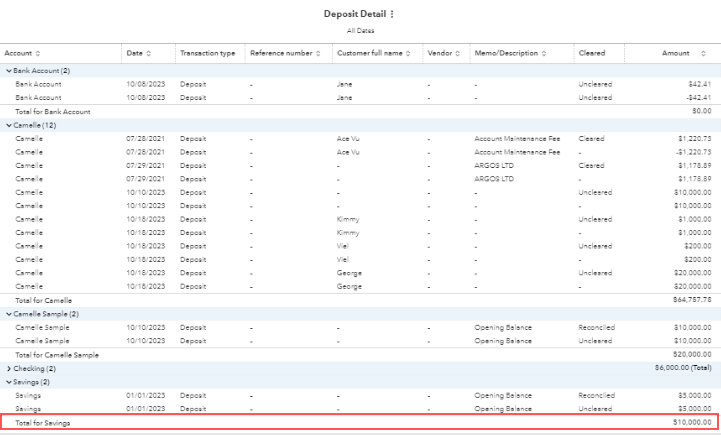
Task: Sort by the Date column sort icon
Action: (x=149, y=53)
